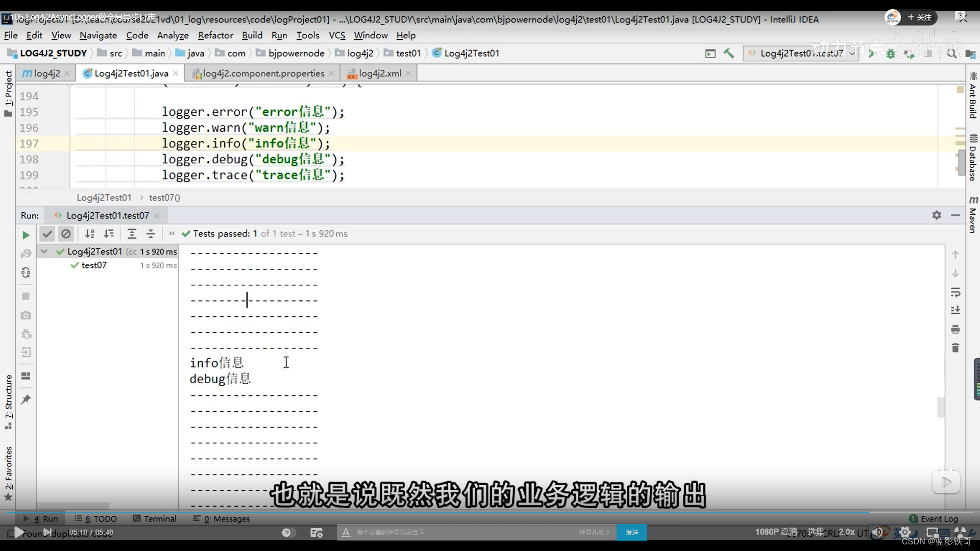
Task: Toggle show ignored tests button
Action: point(66,234)
